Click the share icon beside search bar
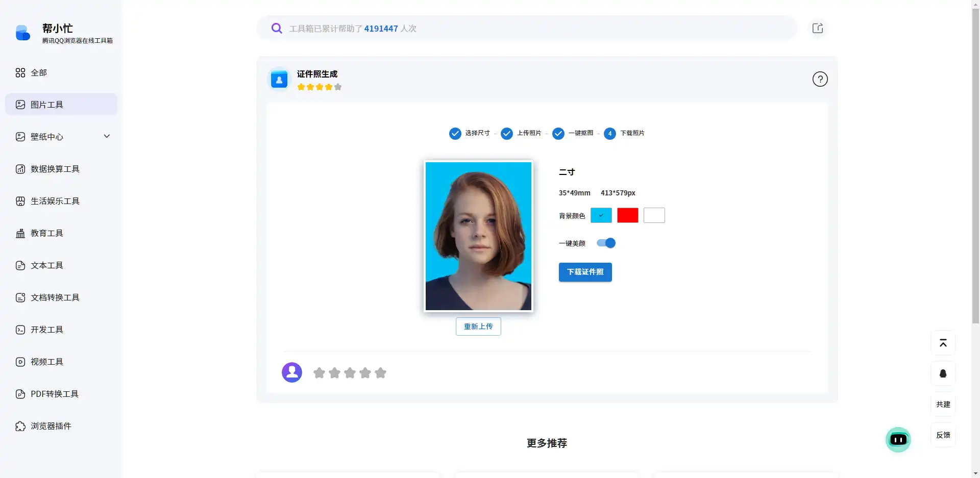 (818, 28)
